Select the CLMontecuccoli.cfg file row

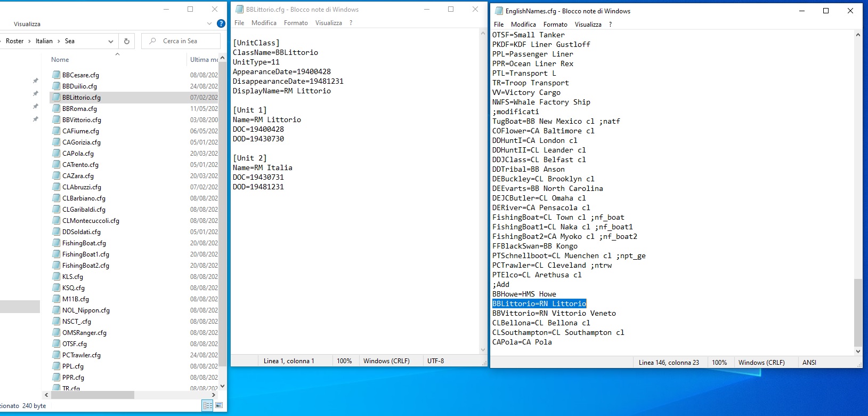coord(134,221)
